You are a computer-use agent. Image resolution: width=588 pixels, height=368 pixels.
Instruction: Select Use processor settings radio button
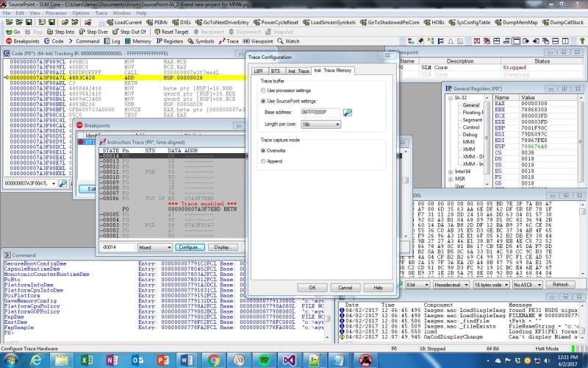[x=263, y=91]
